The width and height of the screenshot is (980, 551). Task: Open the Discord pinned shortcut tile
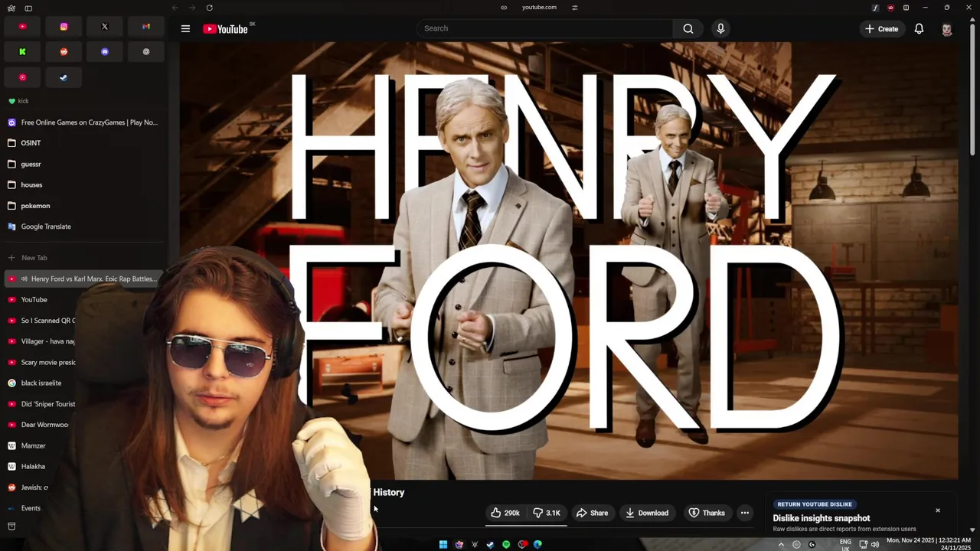pyautogui.click(x=105, y=52)
